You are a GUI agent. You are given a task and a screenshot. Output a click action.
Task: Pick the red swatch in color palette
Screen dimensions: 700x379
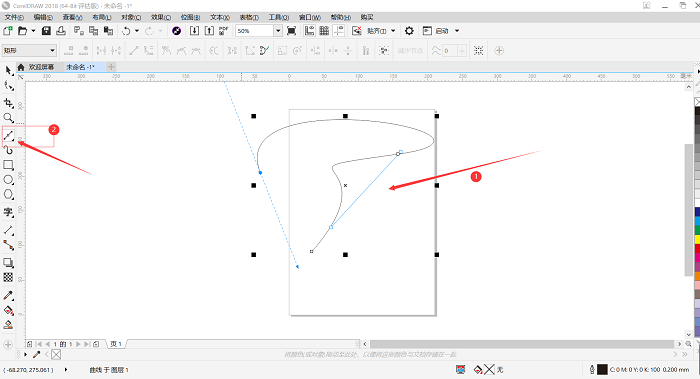[x=697, y=249]
